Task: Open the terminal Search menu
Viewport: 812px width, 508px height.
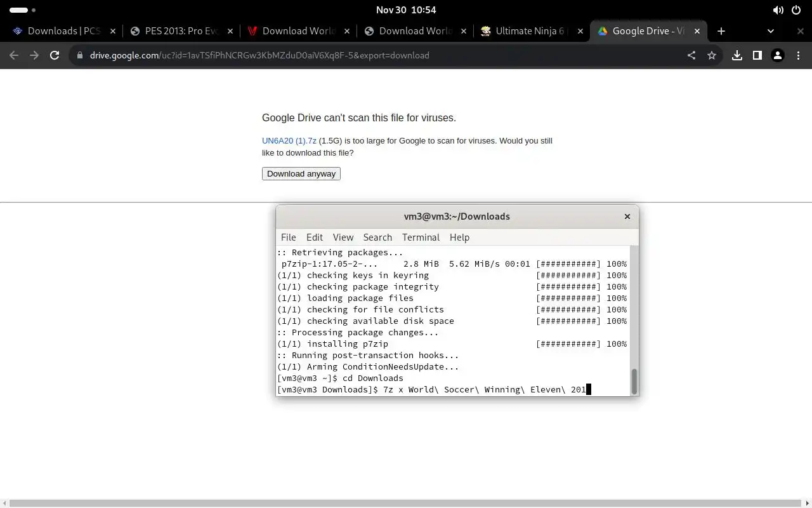Action: [377, 237]
